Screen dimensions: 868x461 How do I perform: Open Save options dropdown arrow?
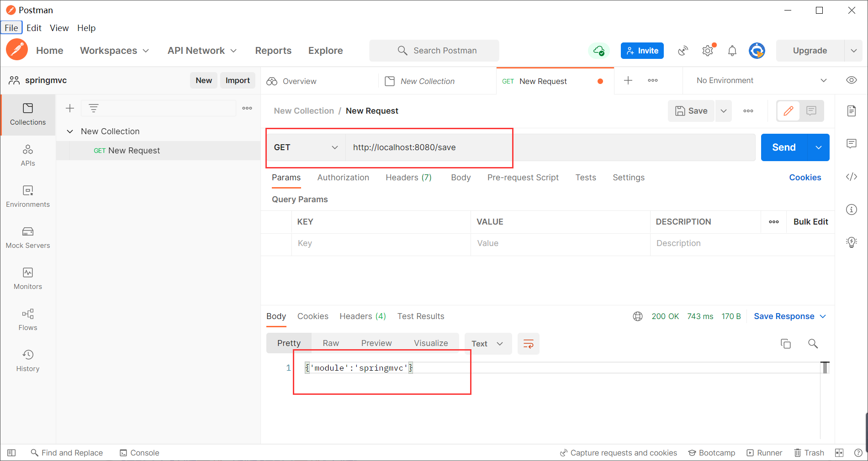click(x=724, y=111)
